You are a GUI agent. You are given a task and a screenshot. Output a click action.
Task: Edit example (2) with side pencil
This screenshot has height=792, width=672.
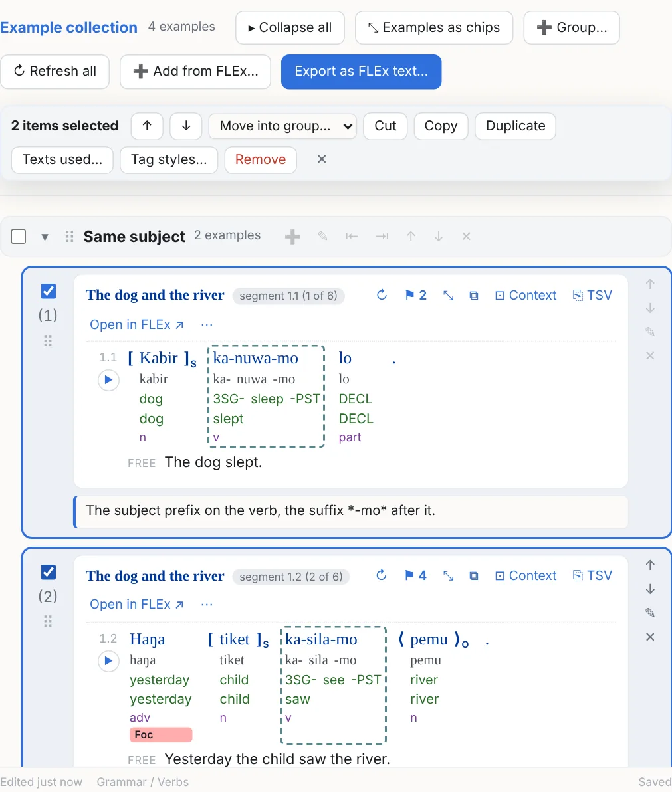[x=650, y=613]
